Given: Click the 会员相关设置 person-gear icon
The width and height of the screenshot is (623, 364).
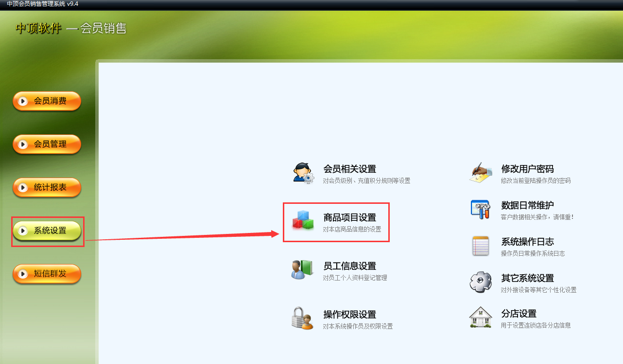Looking at the screenshot, I should pos(304,173).
